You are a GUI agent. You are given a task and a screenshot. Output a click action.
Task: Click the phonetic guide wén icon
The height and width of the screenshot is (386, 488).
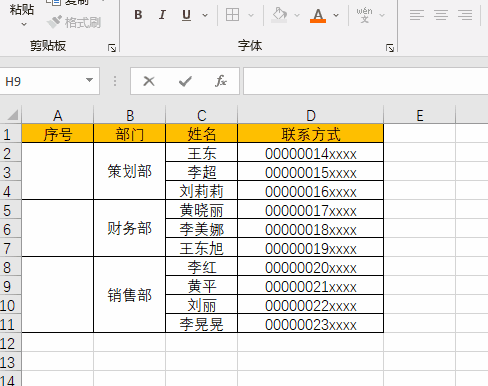tap(364, 15)
